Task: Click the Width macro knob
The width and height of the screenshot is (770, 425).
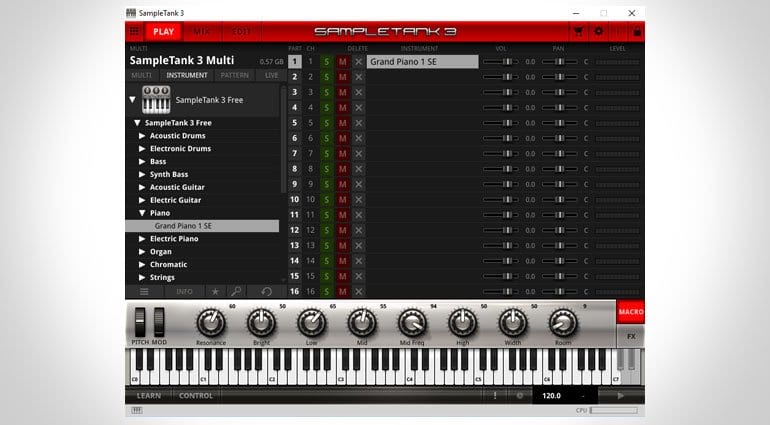Action: click(x=513, y=323)
